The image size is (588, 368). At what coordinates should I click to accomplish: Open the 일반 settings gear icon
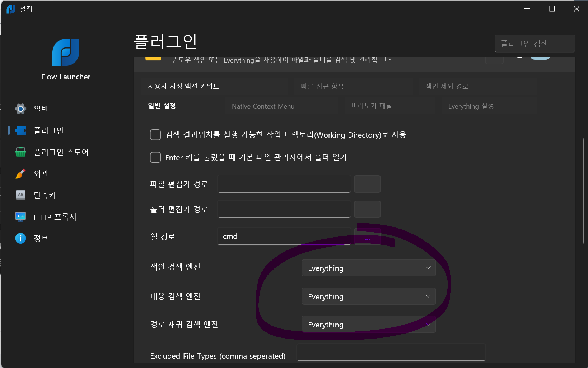pyautogui.click(x=20, y=109)
